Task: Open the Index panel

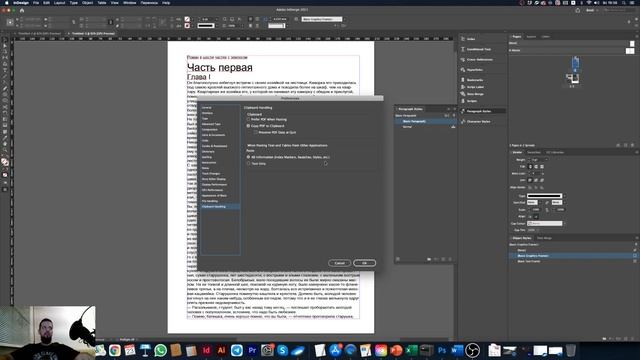Action: (x=471, y=39)
